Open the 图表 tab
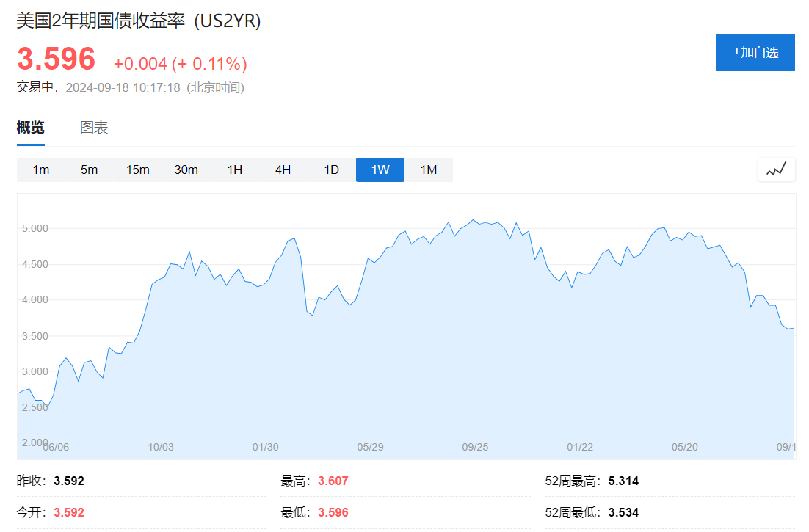Screen dimensions: 809x532 click(94, 128)
